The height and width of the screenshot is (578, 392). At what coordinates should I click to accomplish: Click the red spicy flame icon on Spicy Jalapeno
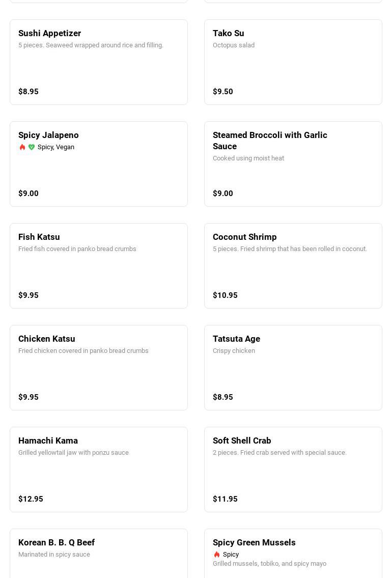[x=22, y=147]
